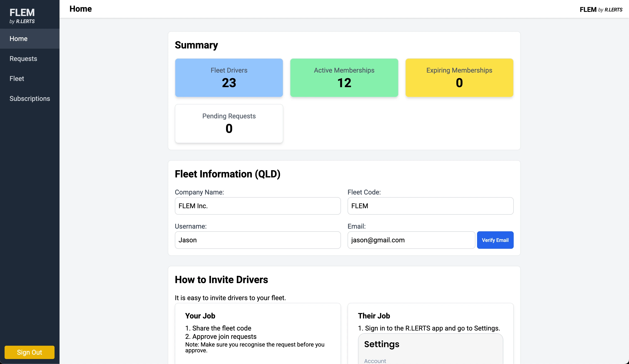The image size is (629, 364).
Task: Open the Fleet sidebar page
Action: tap(30, 79)
